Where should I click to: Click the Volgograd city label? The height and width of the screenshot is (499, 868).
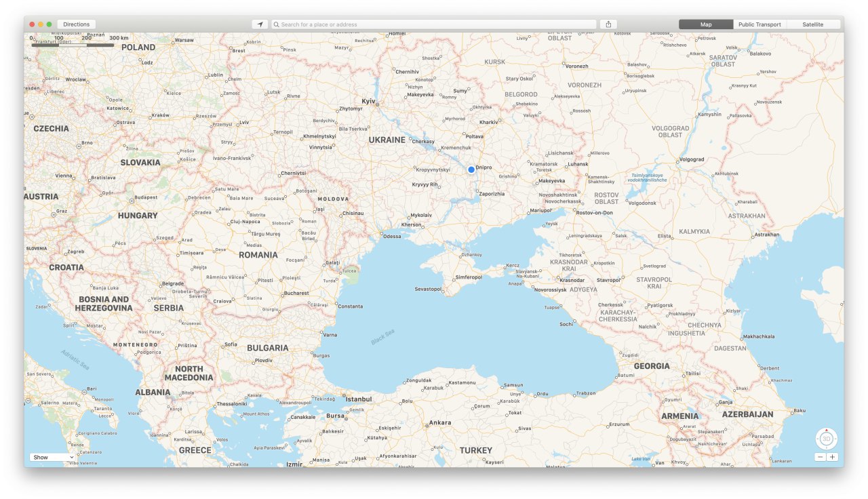tap(691, 159)
